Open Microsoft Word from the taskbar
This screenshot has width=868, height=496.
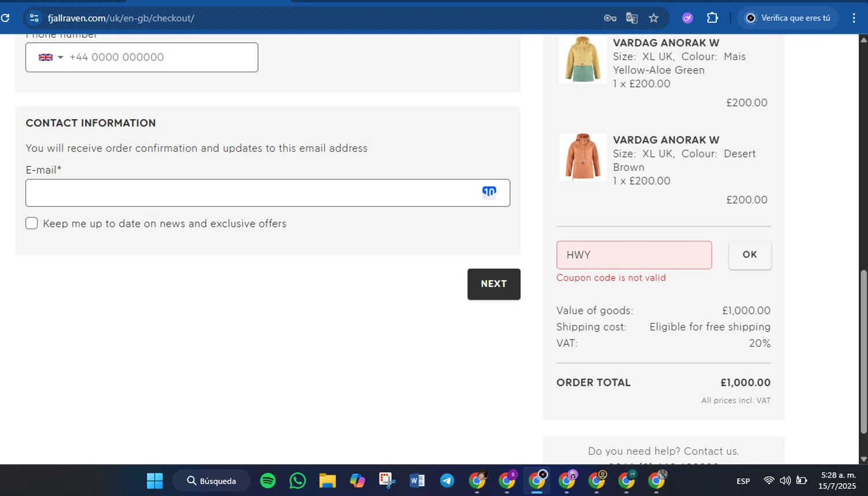click(417, 480)
